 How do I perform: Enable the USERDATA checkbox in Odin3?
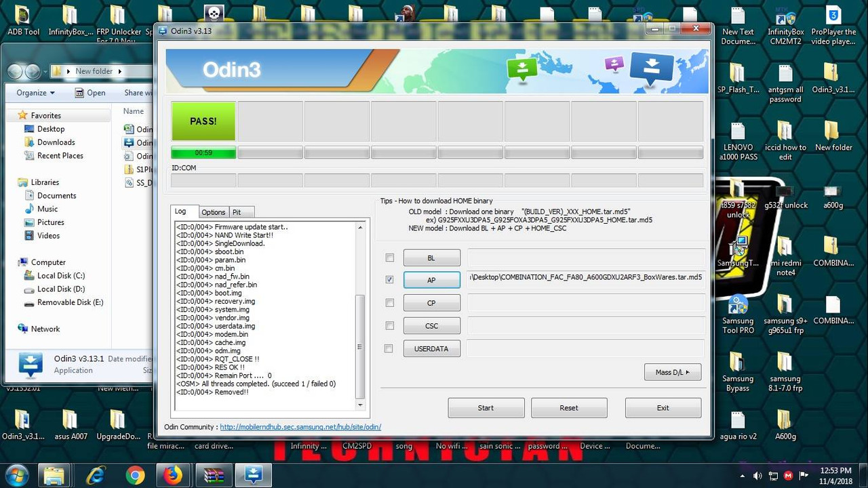(389, 348)
